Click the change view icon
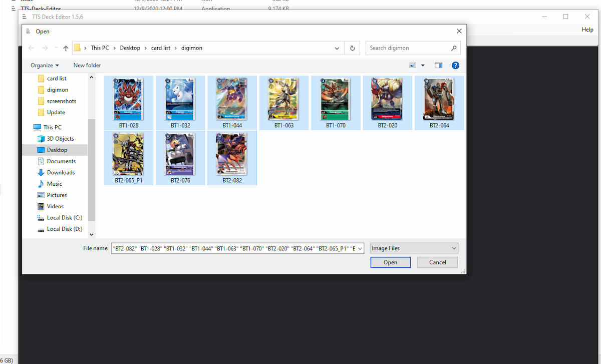This screenshot has width=601, height=364. click(x=412, y=65)
